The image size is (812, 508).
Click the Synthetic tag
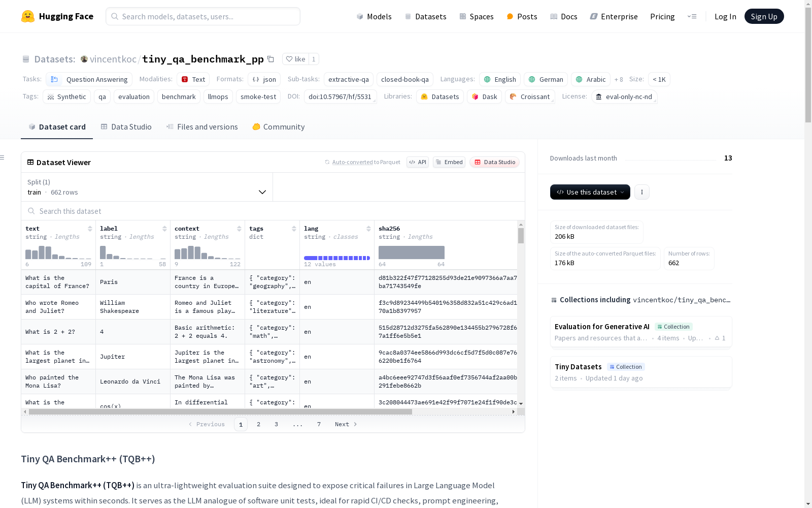[x=67, y=97]
